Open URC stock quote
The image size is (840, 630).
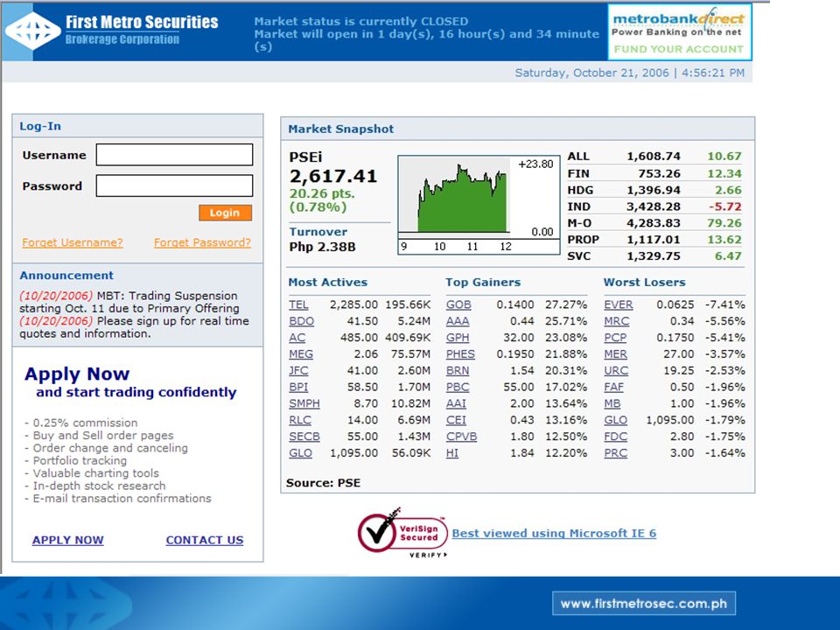(616, 371)
